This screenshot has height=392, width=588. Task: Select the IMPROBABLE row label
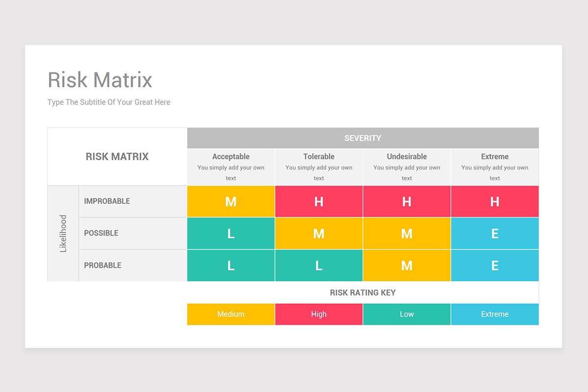click(106, 201)
